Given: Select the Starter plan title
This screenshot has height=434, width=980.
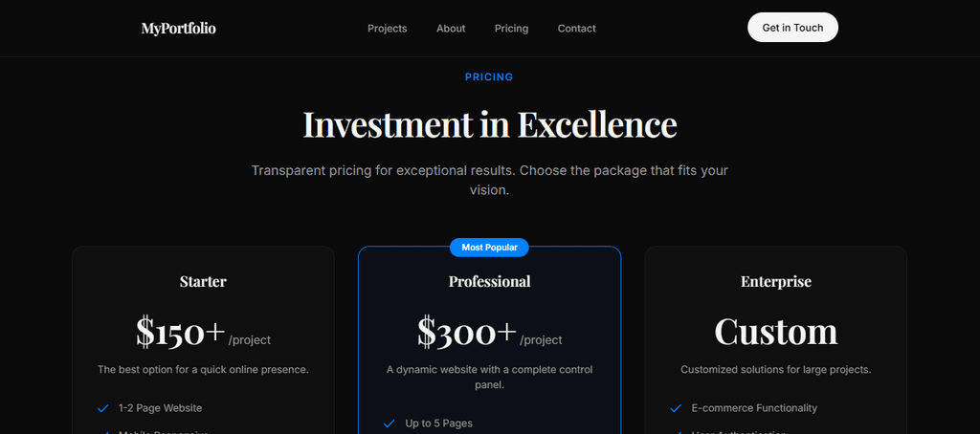Looking at the screenshot, I should (203, 282).
